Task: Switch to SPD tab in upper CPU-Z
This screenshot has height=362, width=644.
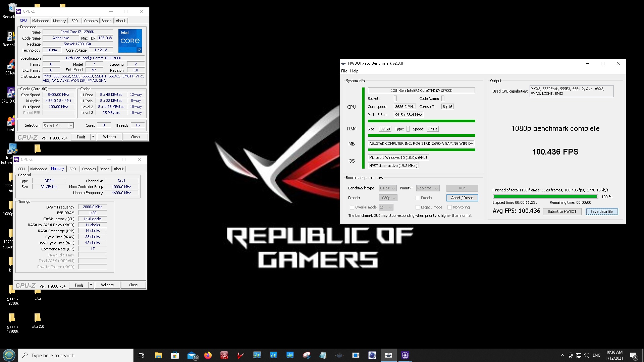Action: point(75,21)
